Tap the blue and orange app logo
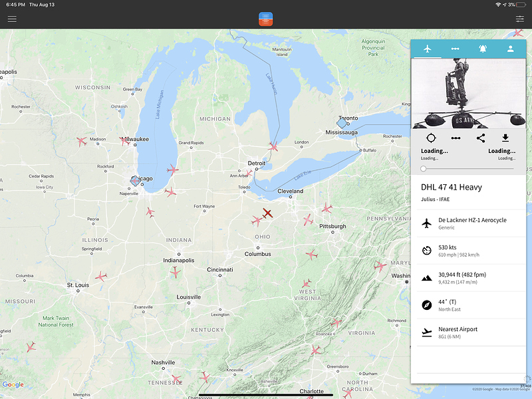The height and width of the screenshot is (399, 532). pyautogui.click(x=265, y=19)
